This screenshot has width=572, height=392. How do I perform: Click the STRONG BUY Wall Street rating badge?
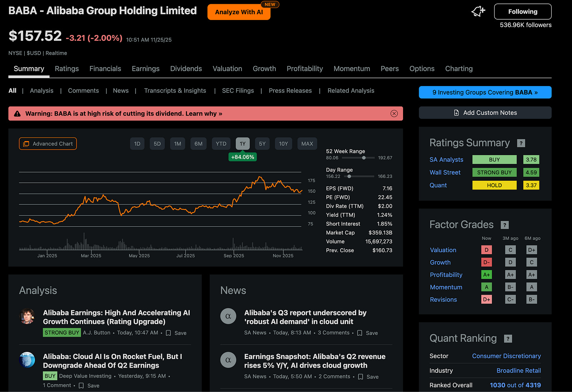pos(494,172)
